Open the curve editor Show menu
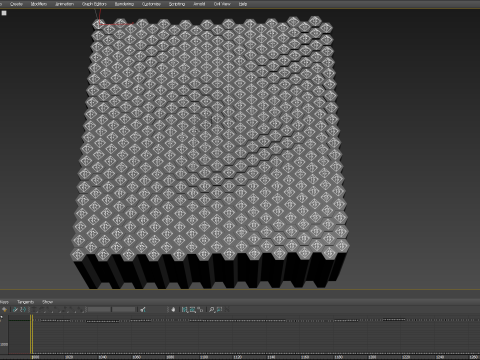Image resolution: width=480 pixels, height=360 pixels. (47, 302)
